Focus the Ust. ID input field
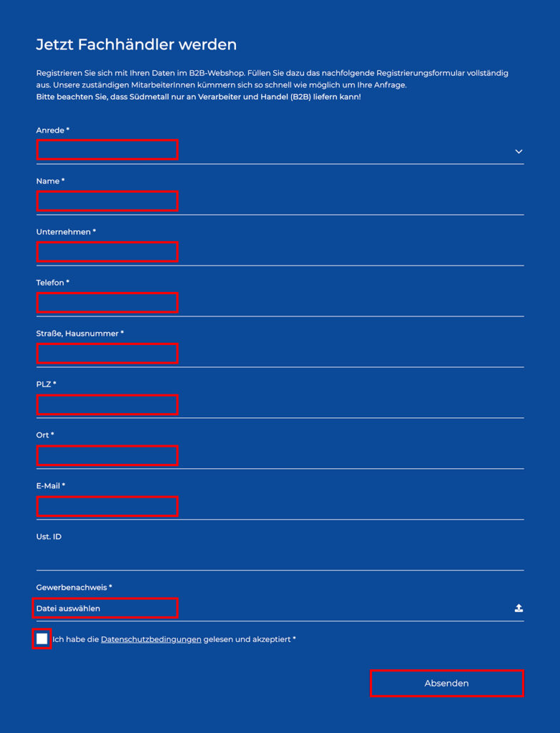This screenshot has height=733, width=560. point(279,558)
